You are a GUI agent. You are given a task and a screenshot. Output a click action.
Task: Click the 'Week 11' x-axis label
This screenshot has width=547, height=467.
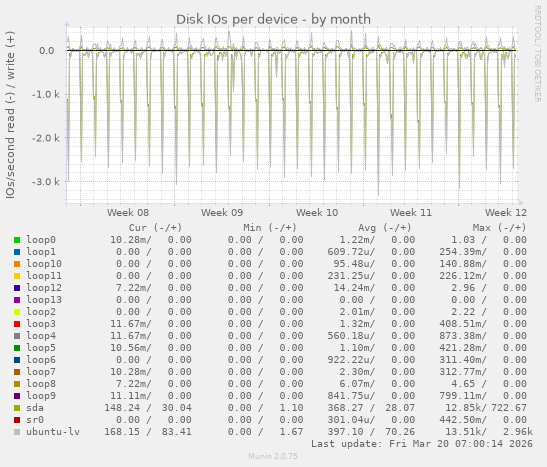click(x=411, y=213)
